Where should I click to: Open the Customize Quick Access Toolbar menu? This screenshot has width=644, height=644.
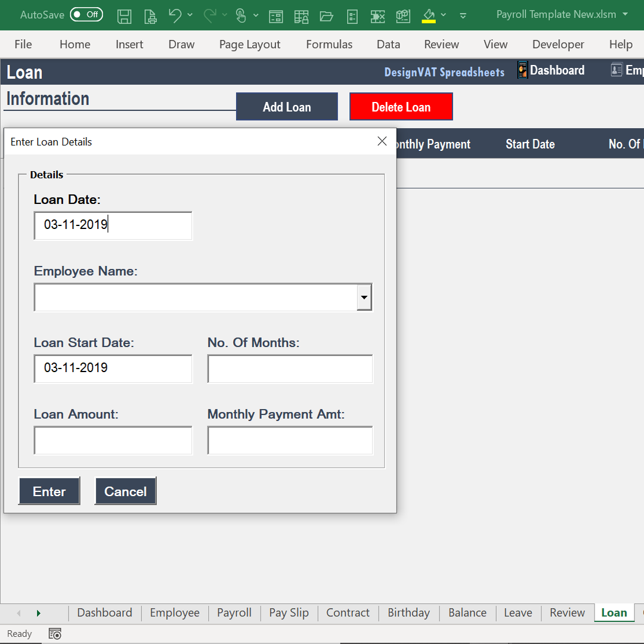463,17
